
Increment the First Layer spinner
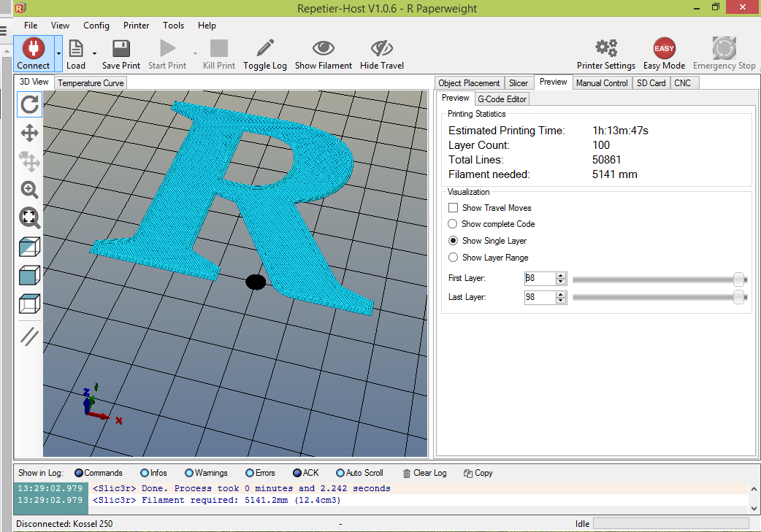[561, 275]
